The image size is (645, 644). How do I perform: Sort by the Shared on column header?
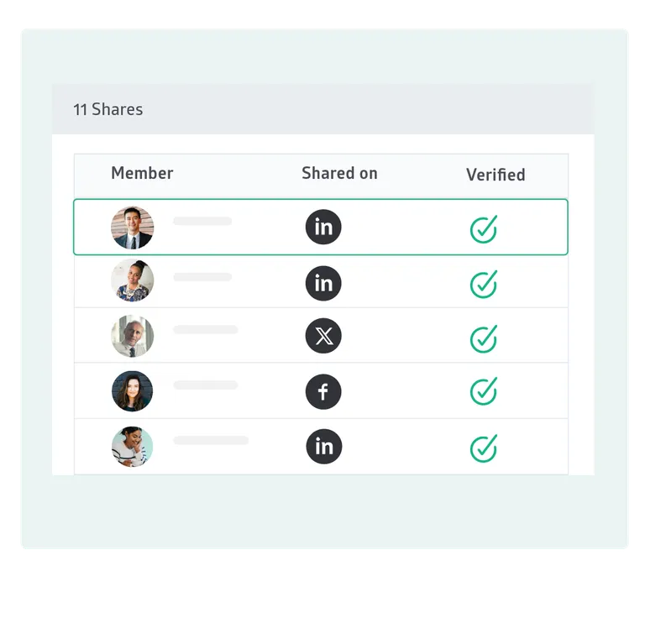click(x=339, y=174)
